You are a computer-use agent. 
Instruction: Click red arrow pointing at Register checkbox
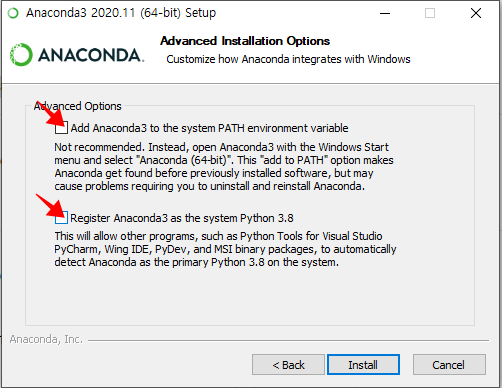(x=49, y=205)
